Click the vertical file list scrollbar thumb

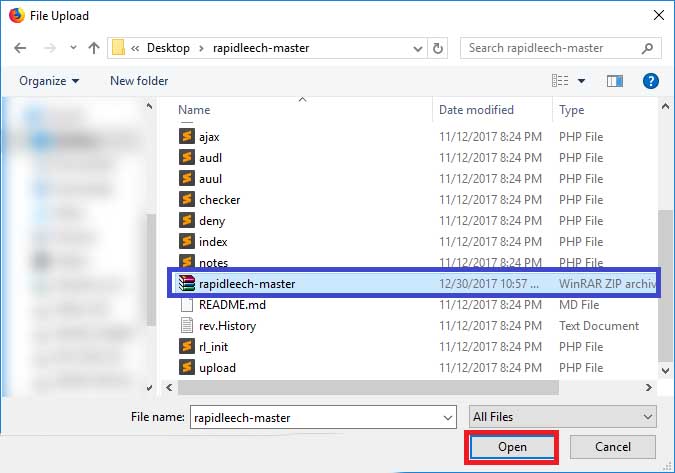(666, 286)
